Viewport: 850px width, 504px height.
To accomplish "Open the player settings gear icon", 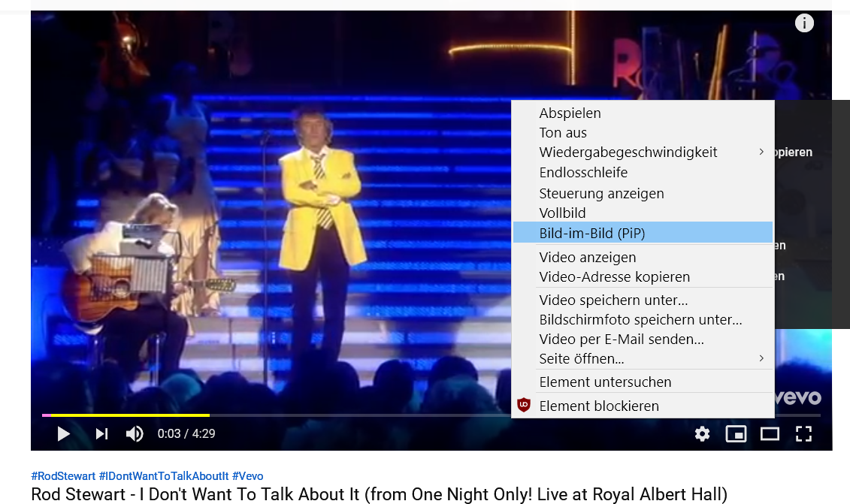I will (702, 434).
